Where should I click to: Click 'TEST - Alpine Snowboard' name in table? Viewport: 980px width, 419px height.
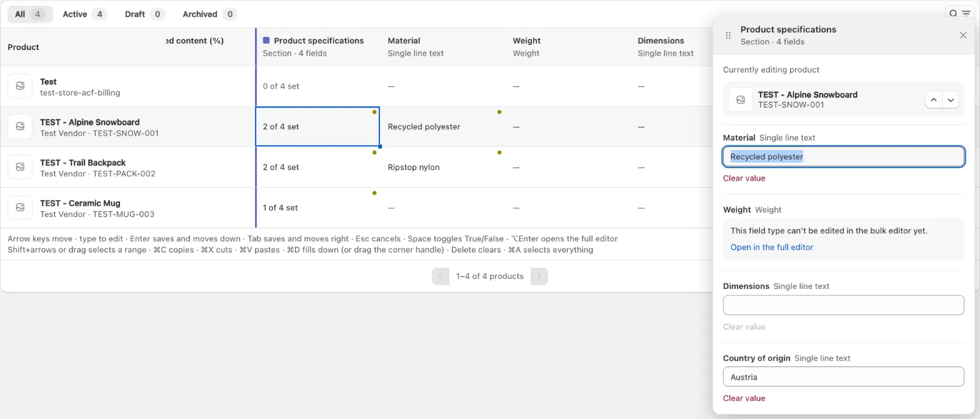click(89, 122)
